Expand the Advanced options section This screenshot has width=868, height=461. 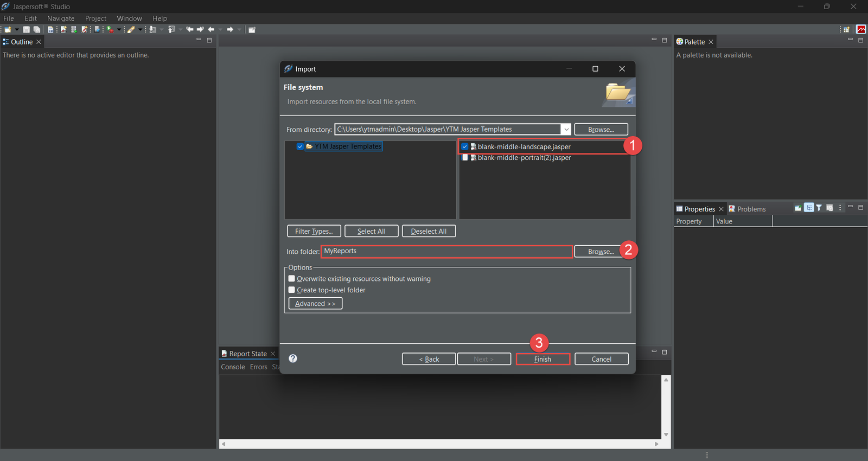tap(315, 304)
